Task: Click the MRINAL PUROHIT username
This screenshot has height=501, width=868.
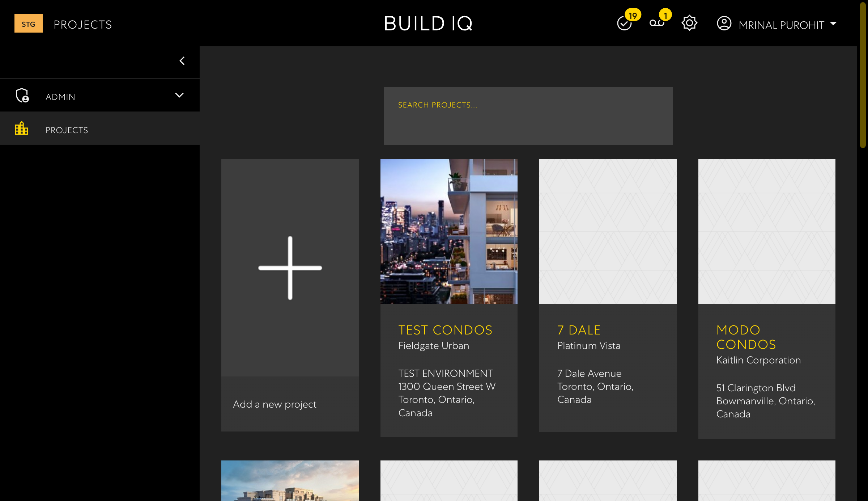Action: point(781,25)
